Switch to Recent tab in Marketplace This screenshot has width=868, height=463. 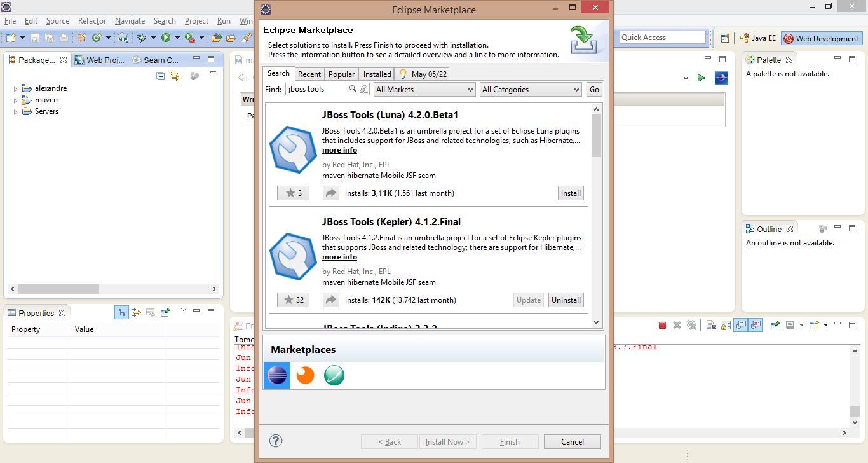[x=309, y=74]
